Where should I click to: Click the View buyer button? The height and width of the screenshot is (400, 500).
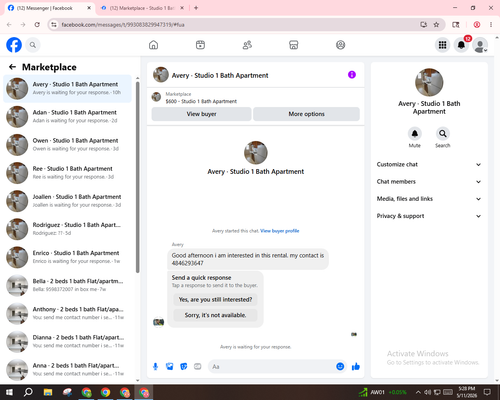coord(201,114)
